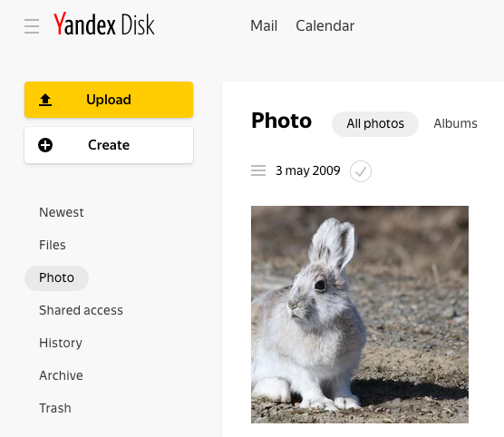Click the upload arrow icon
The width and height of the screenshot is (504, 437).
[x=45, y=100]
